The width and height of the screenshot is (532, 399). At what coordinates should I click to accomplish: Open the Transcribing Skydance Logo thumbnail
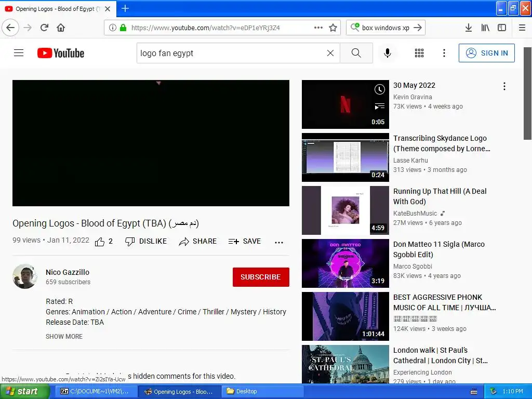click(345, 157)
